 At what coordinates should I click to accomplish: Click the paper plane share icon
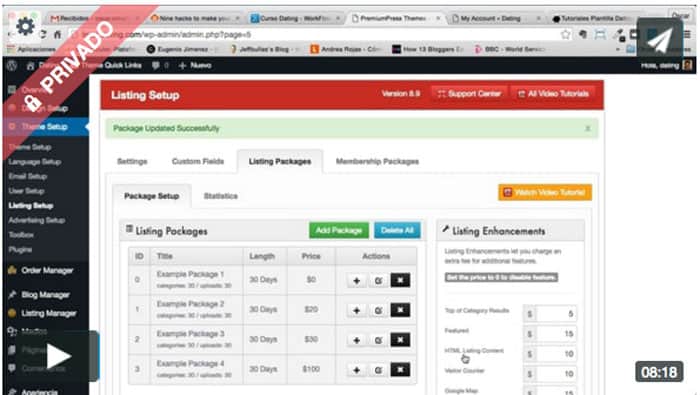tap(660, 40)
